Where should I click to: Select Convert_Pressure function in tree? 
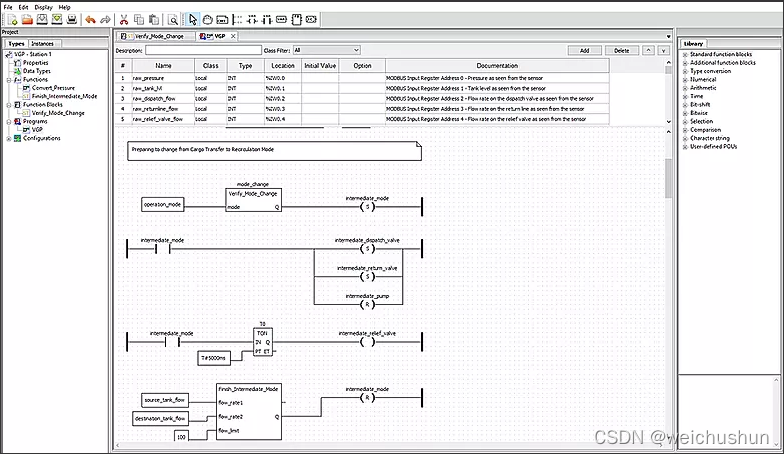(x=53, y=88)
